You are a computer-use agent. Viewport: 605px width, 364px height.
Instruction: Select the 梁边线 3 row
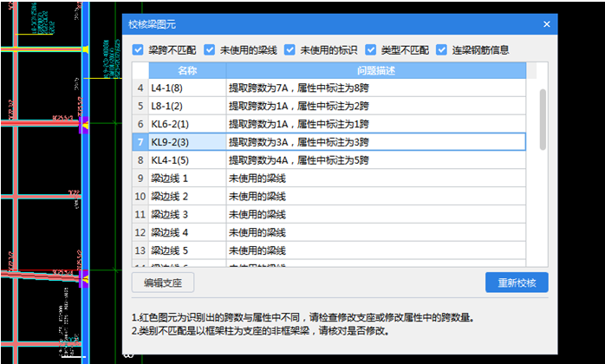point(329,215)
